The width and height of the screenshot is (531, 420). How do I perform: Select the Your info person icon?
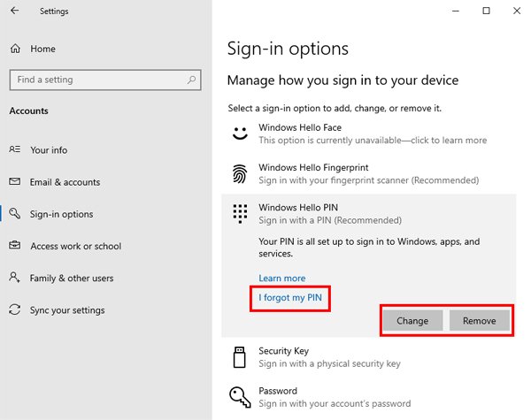coord(15,150)
